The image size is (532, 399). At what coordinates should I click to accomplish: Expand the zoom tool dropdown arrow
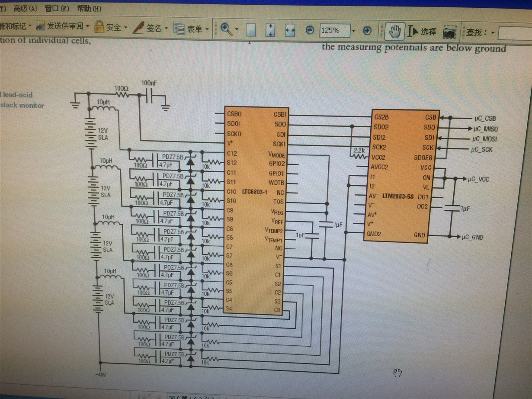237,30
